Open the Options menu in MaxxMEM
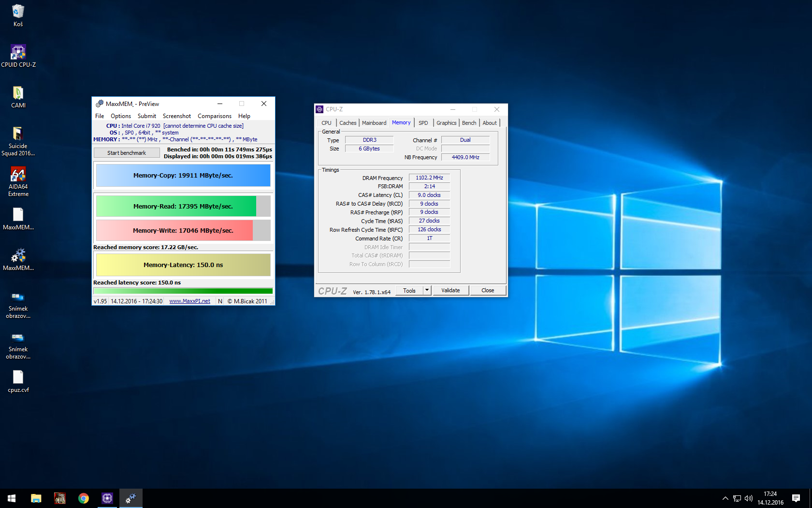812x508 pixels. click(121, 116)
